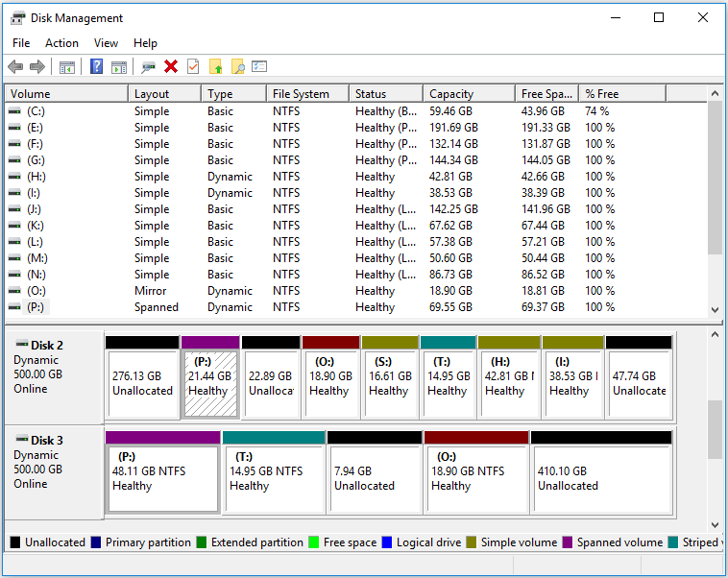The width and height of the screenshot is (728, 578).
Task: Click the drive icon beside (H:) volume
Action: (x=14, y=177)
